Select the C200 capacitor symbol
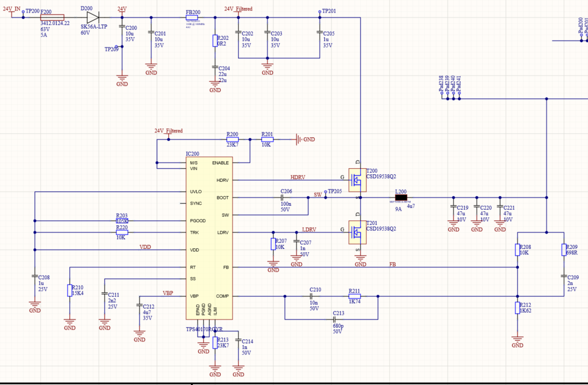 click(x=122, y=27)
